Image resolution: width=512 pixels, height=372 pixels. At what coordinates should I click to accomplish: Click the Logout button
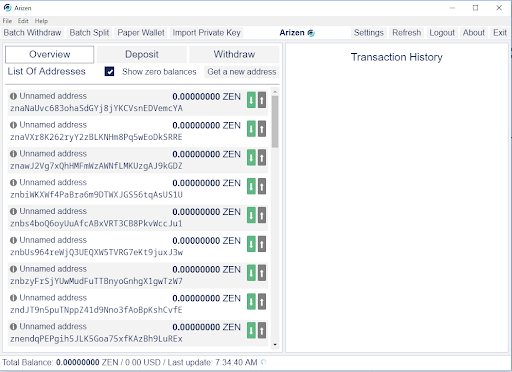click(x=442, y=33)
